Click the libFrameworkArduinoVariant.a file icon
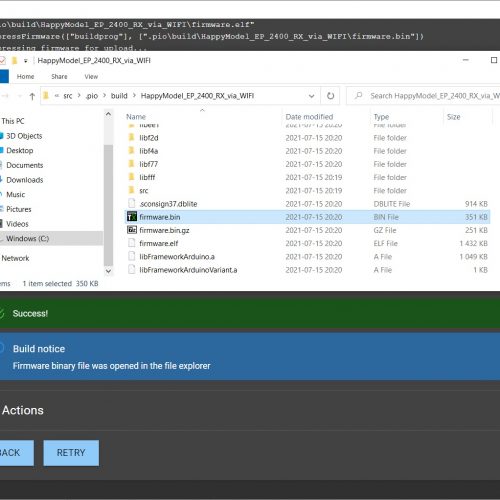 click(132, 270)
